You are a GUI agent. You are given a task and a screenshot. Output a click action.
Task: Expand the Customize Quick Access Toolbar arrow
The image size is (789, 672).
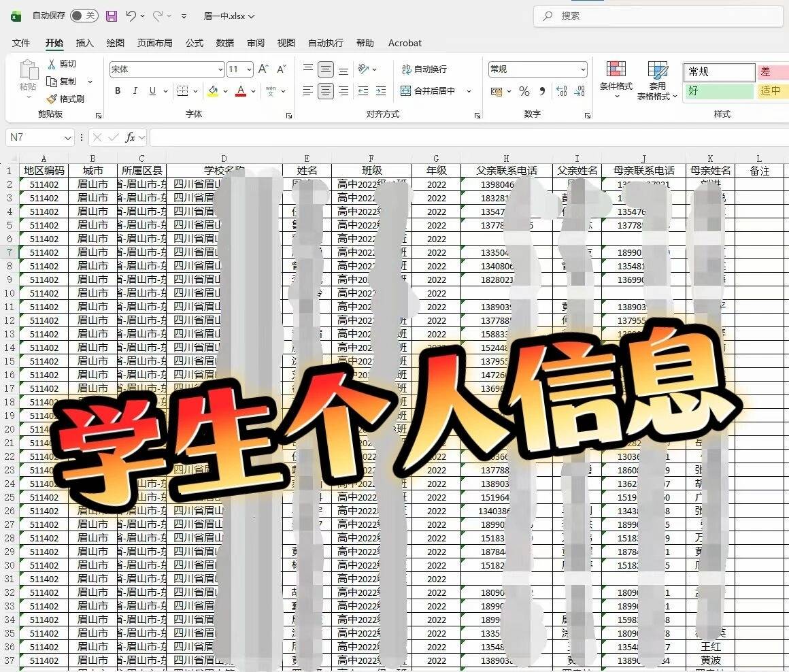click(x=184, y=16)
